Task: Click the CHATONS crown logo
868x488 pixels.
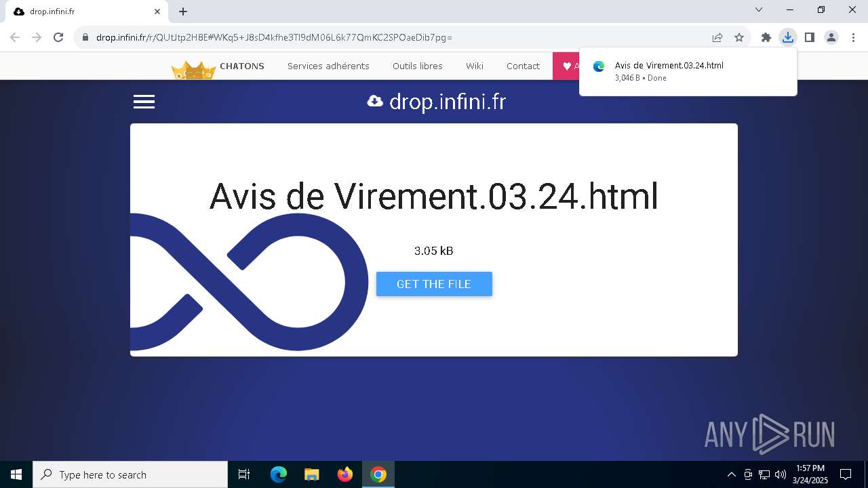Action: (193, 70)
